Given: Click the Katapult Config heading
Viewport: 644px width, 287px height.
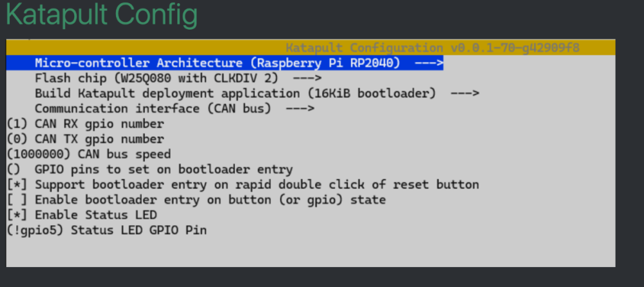Looking at the screenshot, I should coord(102,14).
